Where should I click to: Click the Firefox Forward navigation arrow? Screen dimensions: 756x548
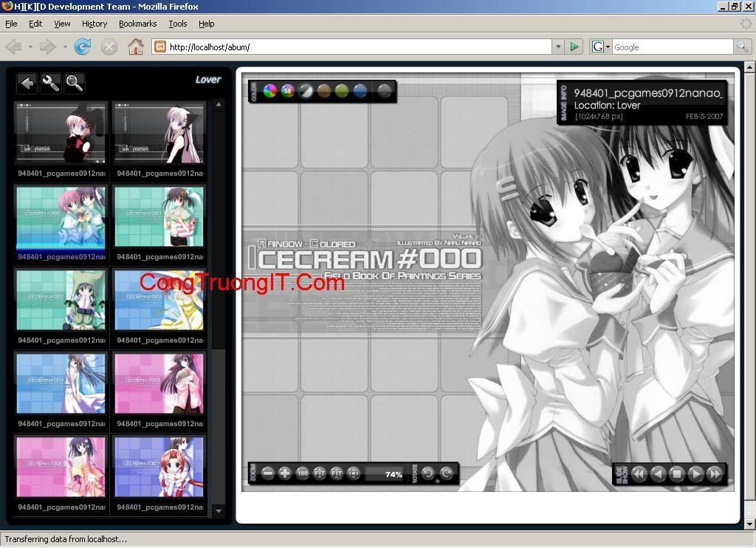48,47
